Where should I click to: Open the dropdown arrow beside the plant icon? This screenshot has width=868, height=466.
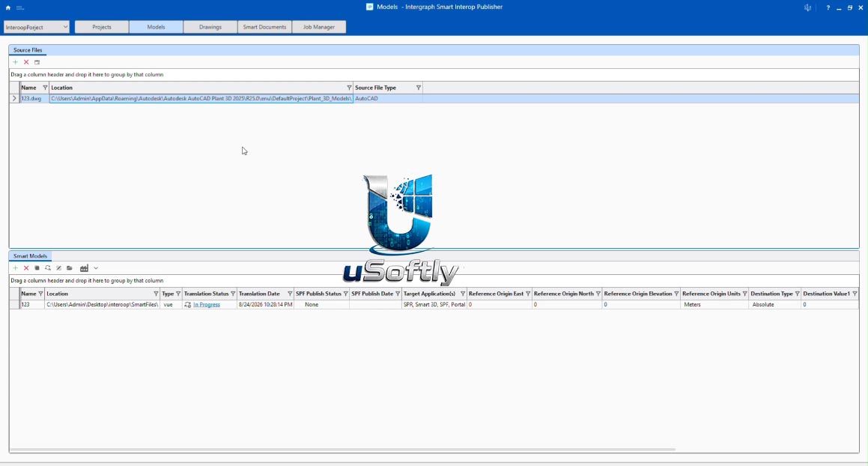click(96, 268)
